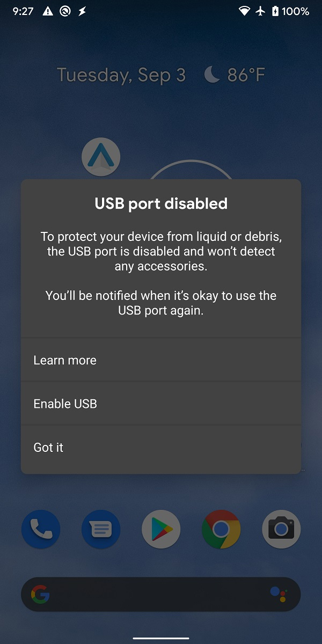Tap the battery 100% indicator
The height and width of the screenshot is (644, 322).
tap(290, 11)
